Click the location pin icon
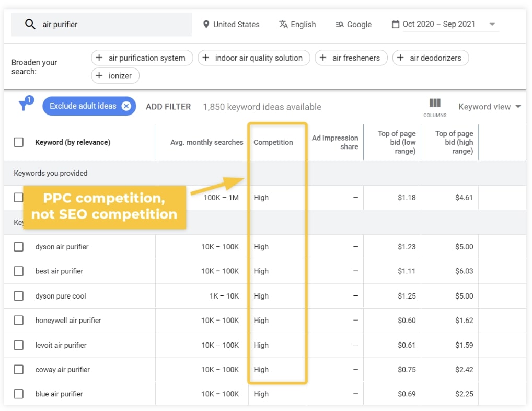Screen dimensions: 532x411 (206, 25)
